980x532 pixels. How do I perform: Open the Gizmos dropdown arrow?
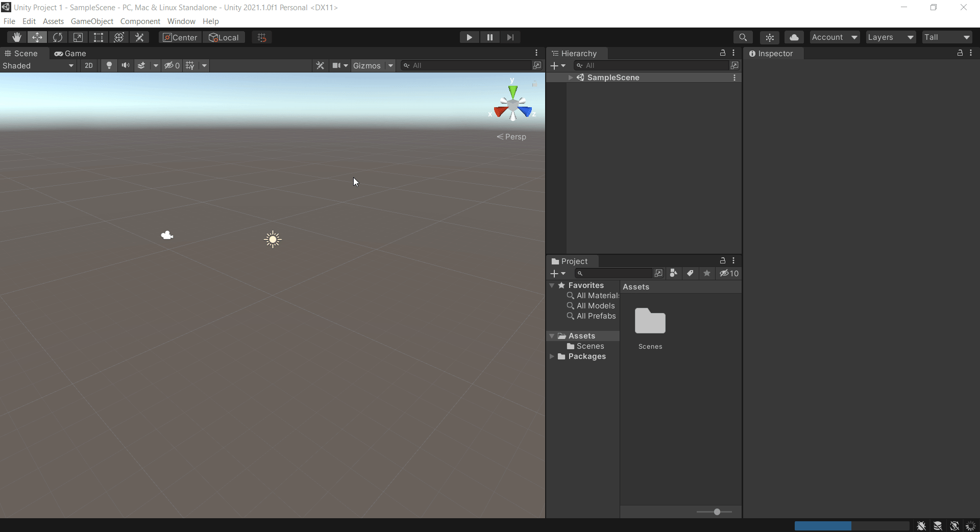[x=390, y=65]
